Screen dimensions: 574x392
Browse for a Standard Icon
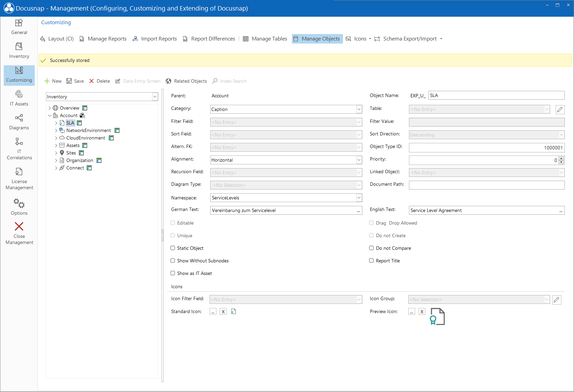(x=213, y=312)
